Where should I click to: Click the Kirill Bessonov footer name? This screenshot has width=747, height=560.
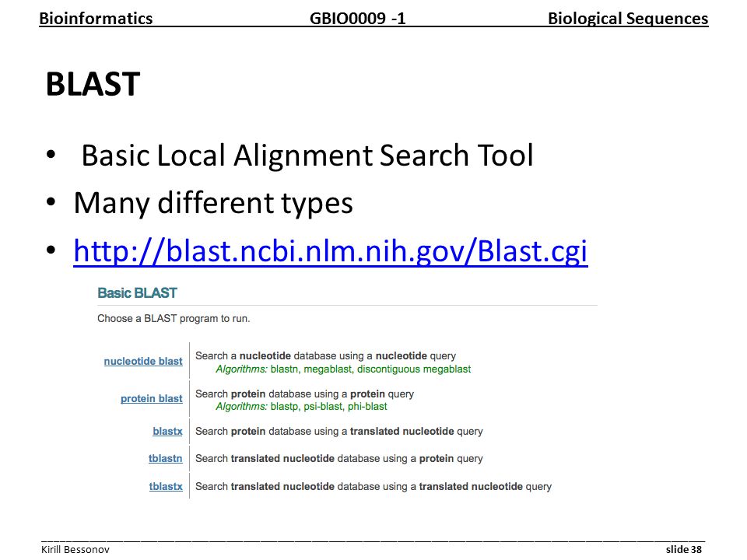(x=75, y=549)
